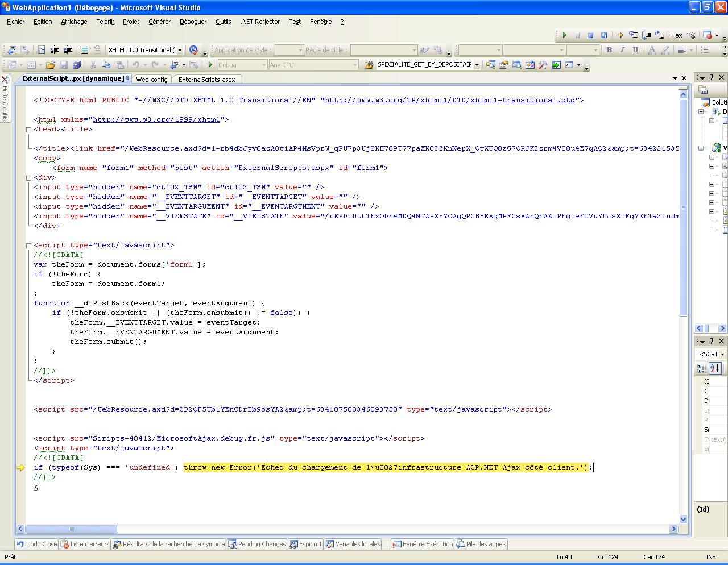728x565 pixels.
Task: Open the Déboguer menu
Action: click(193, 22)
